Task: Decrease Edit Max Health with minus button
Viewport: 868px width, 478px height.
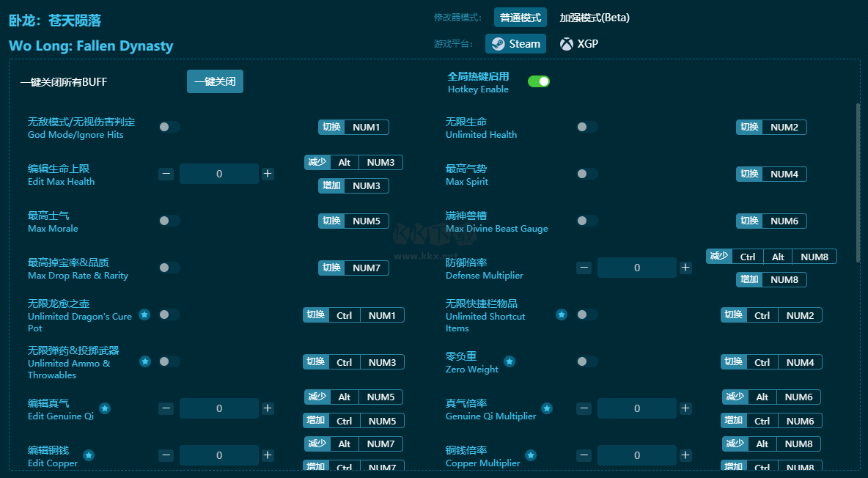Action: (x=166, y=174)
